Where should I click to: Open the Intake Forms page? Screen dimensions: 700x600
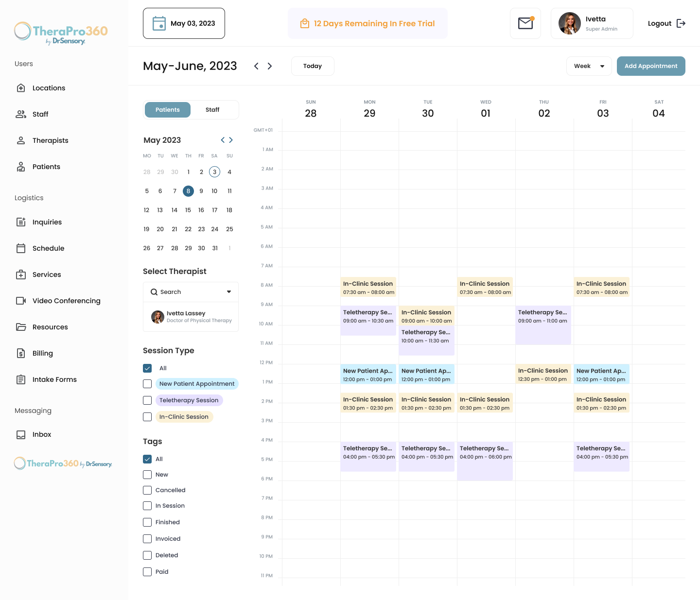tap(54, 379)
